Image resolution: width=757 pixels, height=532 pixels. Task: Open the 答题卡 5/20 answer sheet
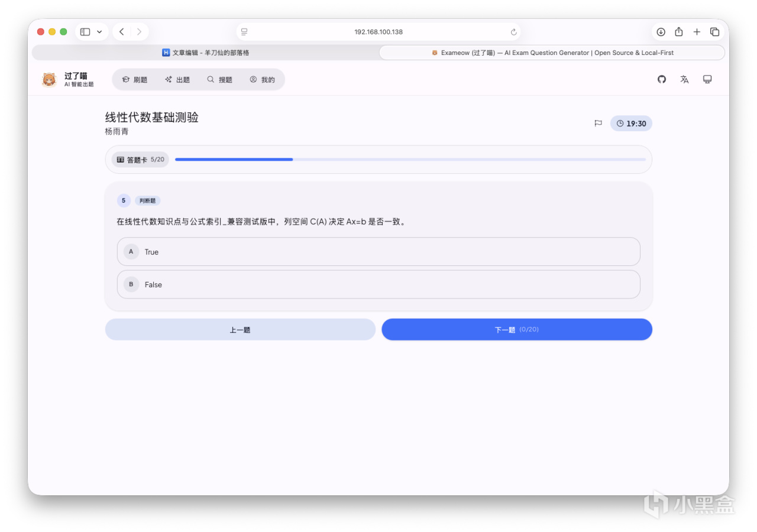pos(140,160)
